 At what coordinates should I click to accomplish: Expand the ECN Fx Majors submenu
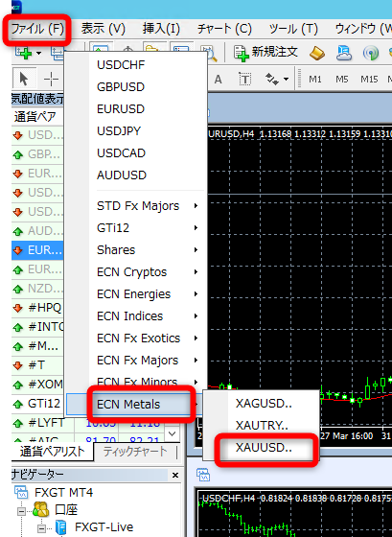point(135,361)
